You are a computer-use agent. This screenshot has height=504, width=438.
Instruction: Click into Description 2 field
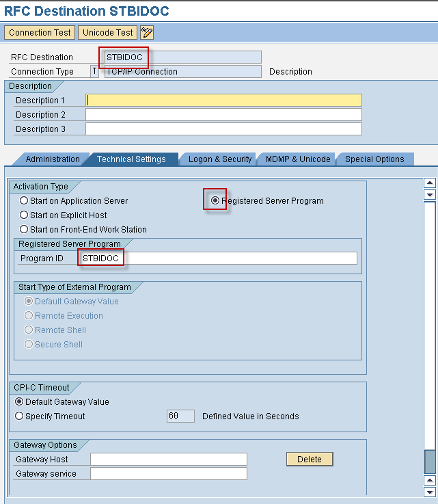click(224, 115)
